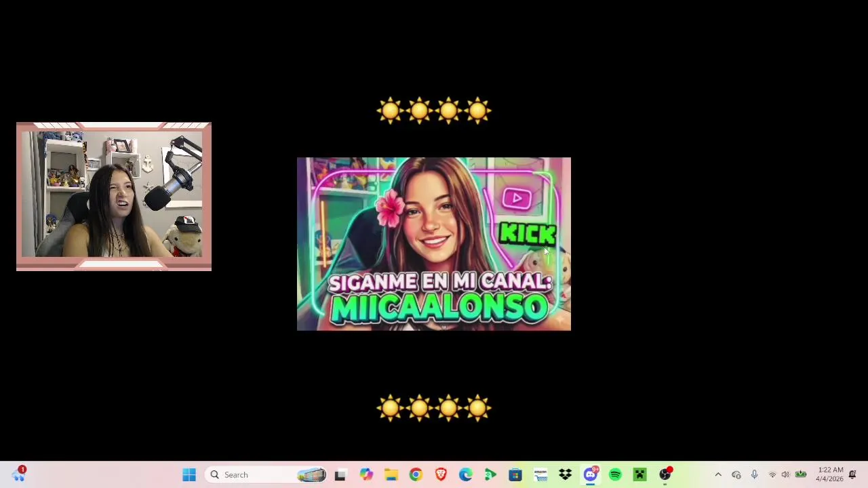Image resolution: width=868 pixels, height=488 pixels.
Task: Open the green play-arrow app on taskbar
Action: click(x=490, y=474)
